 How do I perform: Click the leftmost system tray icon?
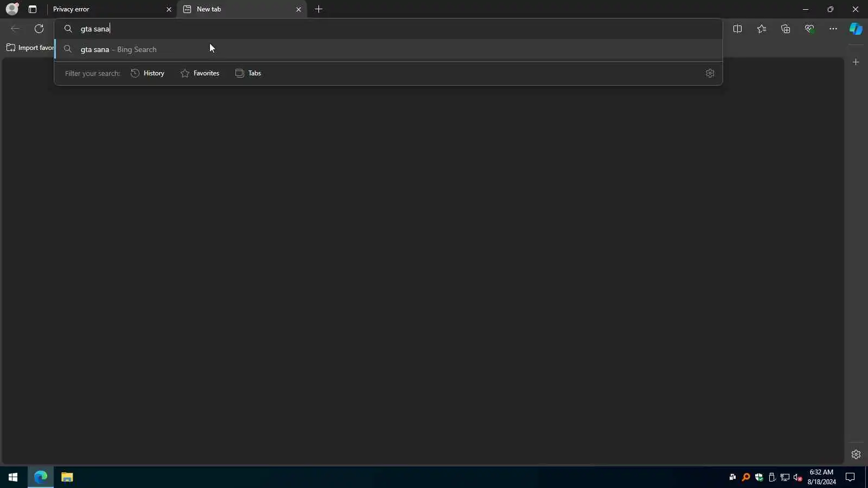[732, 477]
